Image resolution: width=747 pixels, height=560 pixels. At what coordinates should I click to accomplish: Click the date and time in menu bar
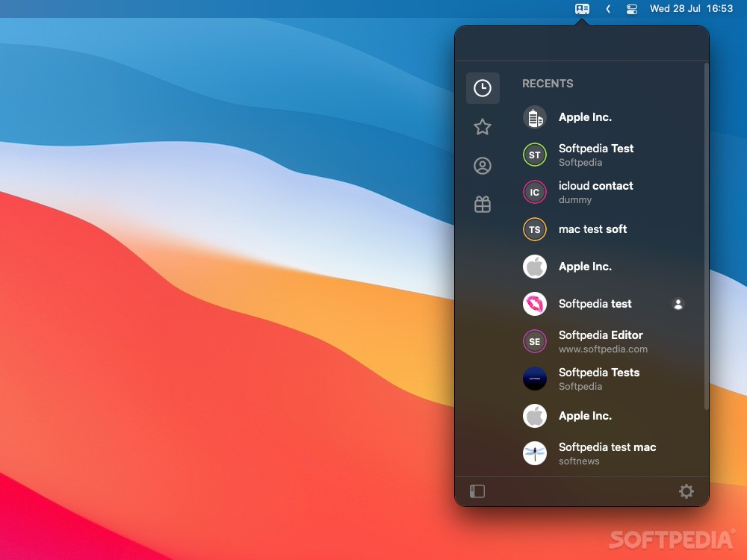691,8
